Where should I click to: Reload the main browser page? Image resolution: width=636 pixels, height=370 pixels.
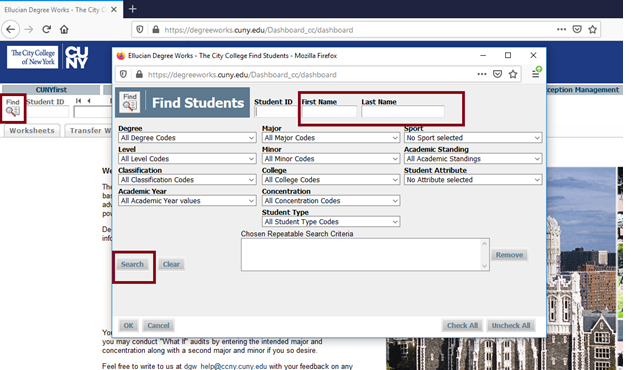(x=47, y=30)
